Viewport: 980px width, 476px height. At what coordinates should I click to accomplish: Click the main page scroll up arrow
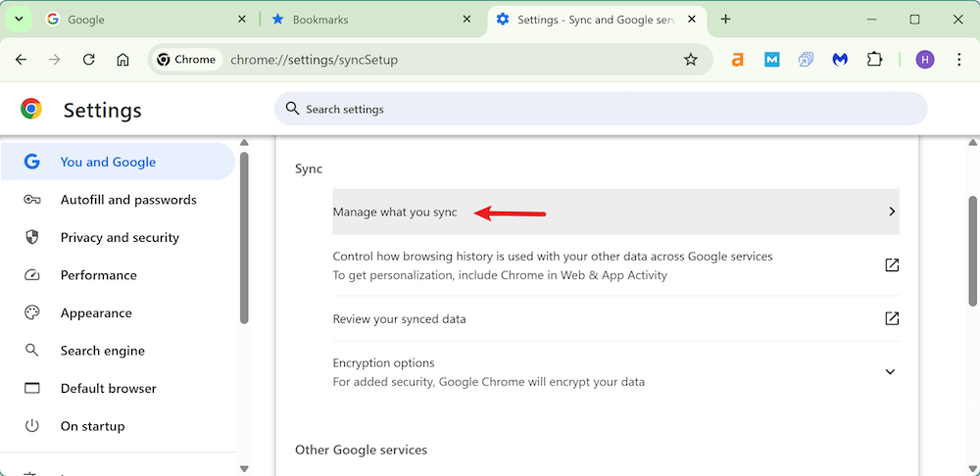pos(973,143)
